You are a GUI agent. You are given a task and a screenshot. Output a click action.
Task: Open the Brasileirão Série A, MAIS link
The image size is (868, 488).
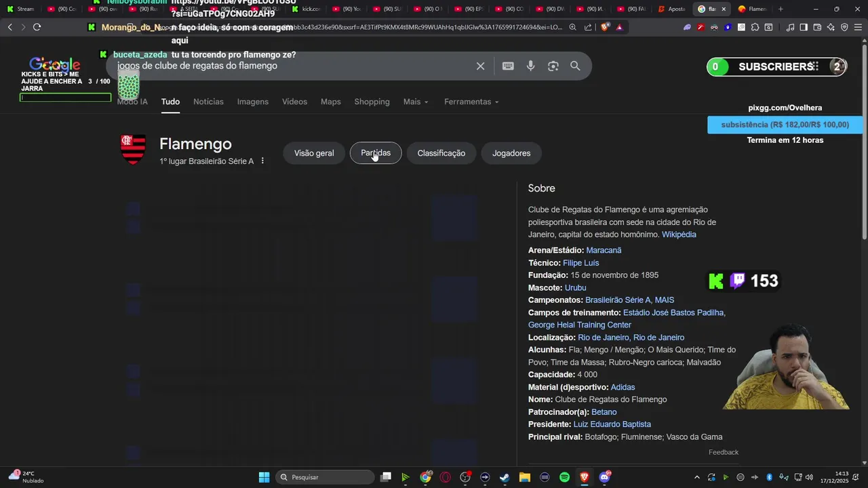pos(629,300)
